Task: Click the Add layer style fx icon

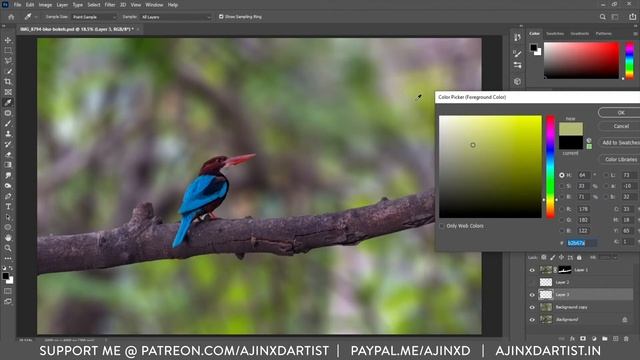Action: 572,339
